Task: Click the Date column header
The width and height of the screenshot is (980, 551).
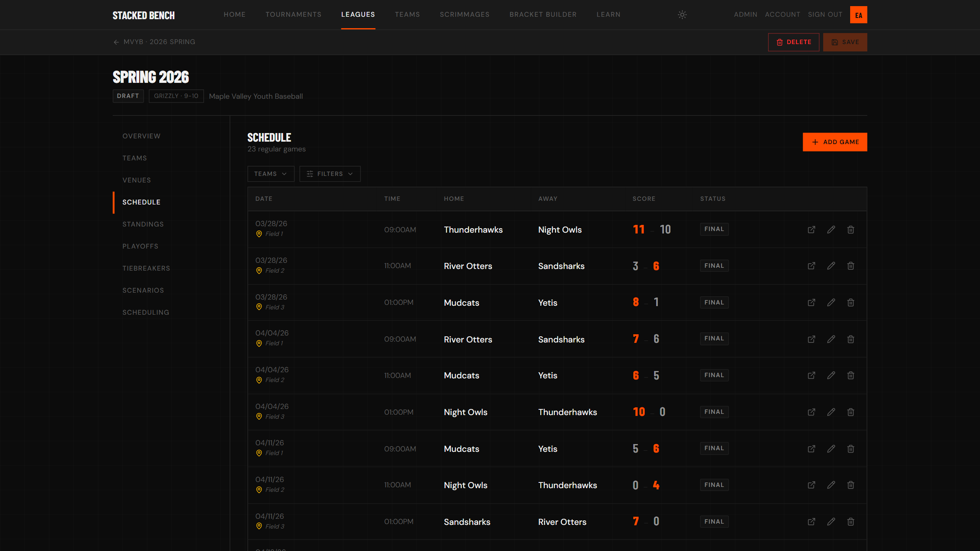Action: pyautogui.click(x=264, y=199)
